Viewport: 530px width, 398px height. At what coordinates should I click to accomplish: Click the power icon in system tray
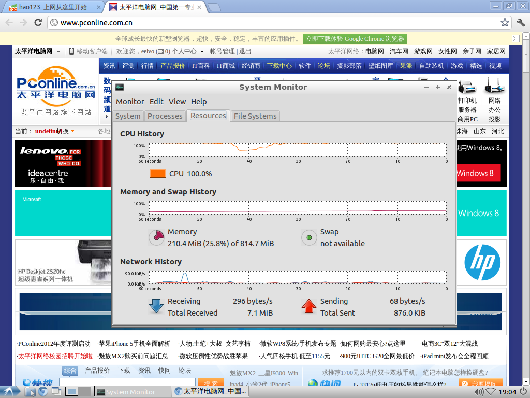[523, 392]
